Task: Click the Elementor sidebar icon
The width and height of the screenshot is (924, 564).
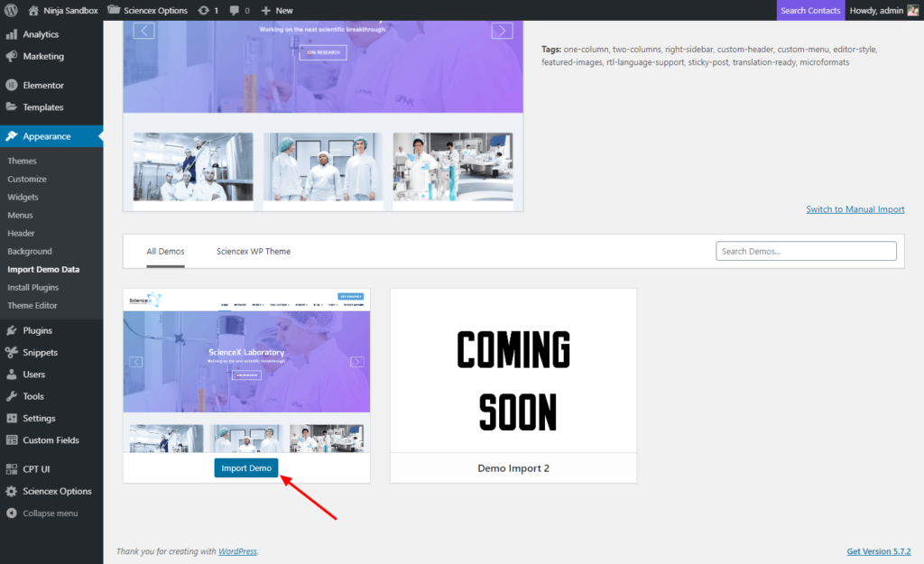Action: (x=12, y=85)
